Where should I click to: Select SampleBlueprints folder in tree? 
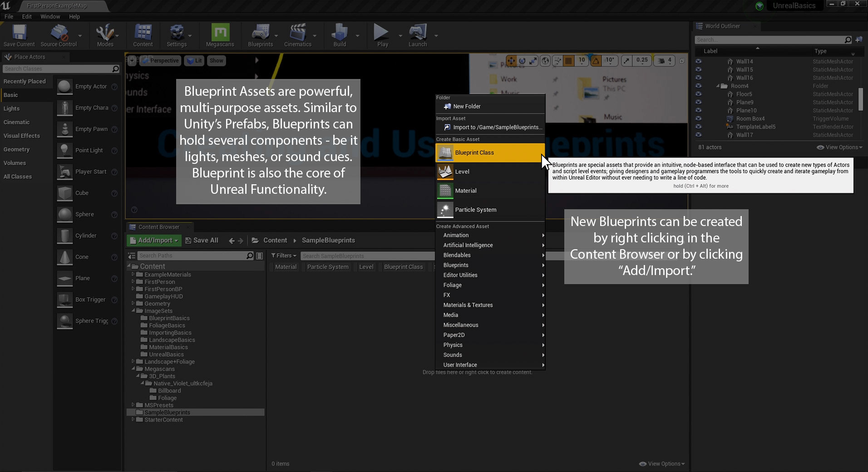point(195,412)
